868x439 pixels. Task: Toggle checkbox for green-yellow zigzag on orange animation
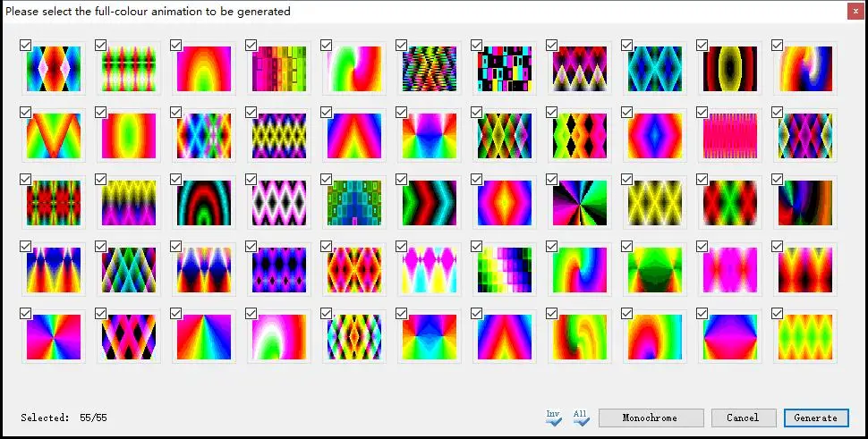(778, 314)
